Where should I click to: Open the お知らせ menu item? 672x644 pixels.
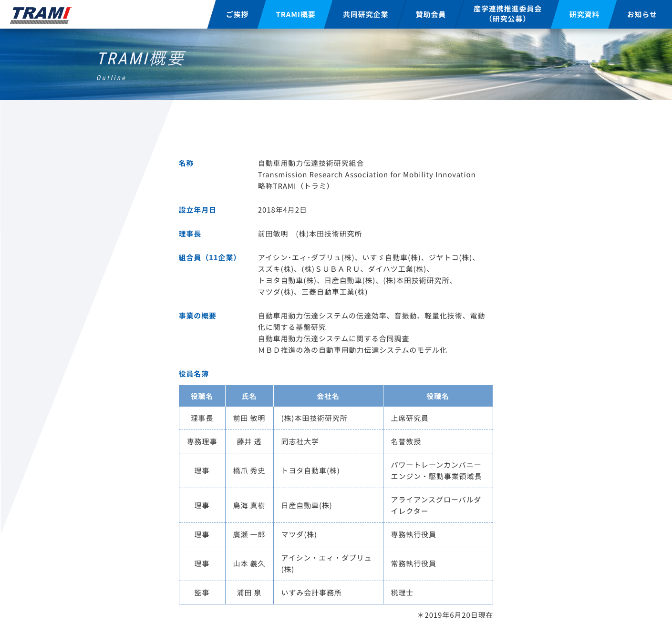[x=641, y=14]
